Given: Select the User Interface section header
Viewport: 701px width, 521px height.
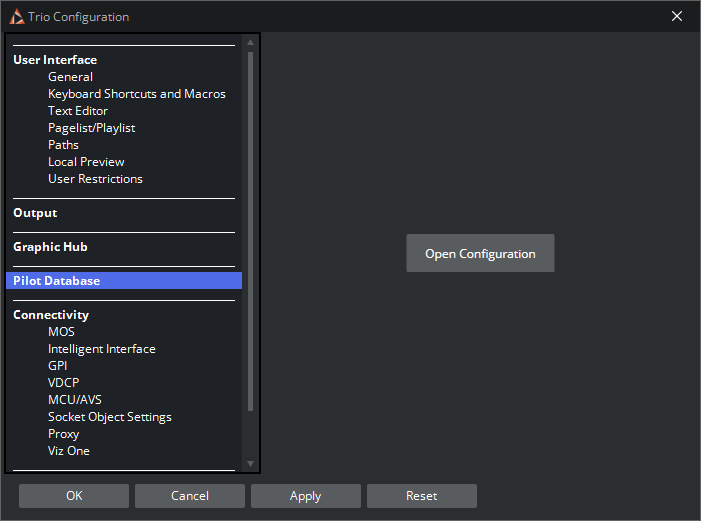Looking at the screenshot, I should tap(55, 60).
